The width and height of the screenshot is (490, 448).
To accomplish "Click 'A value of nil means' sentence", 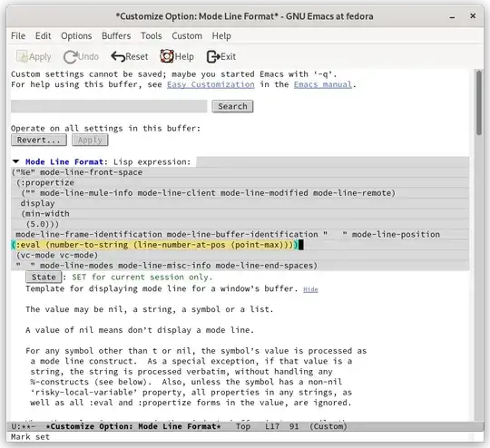I will point(140,330).
